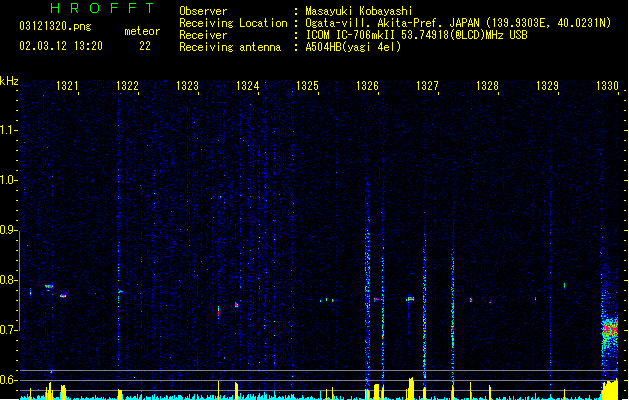The image size is (629, 400).
Task: Click time marker 1329
Action: tap(548, 86)
